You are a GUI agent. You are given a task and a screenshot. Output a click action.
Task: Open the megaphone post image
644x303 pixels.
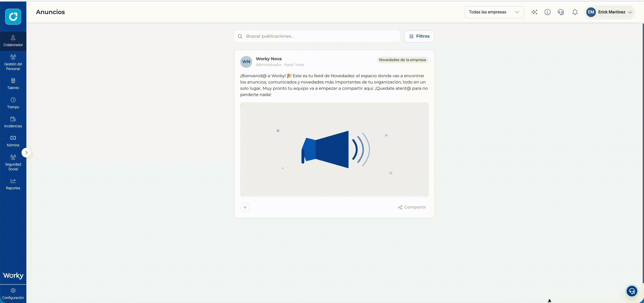[x=334, y=149]
